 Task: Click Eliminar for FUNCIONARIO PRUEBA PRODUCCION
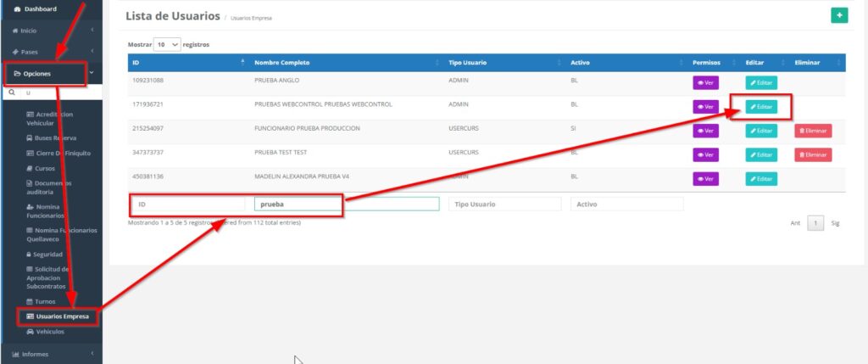tap(812, 131)
